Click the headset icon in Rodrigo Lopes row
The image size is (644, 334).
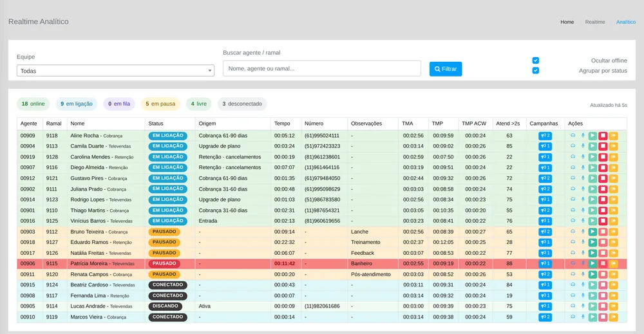pyautogui.click(x=573, y=199)
